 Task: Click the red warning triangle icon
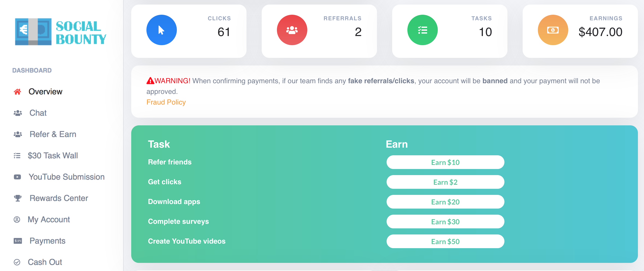pyautogui.click(x=150, y=81)
